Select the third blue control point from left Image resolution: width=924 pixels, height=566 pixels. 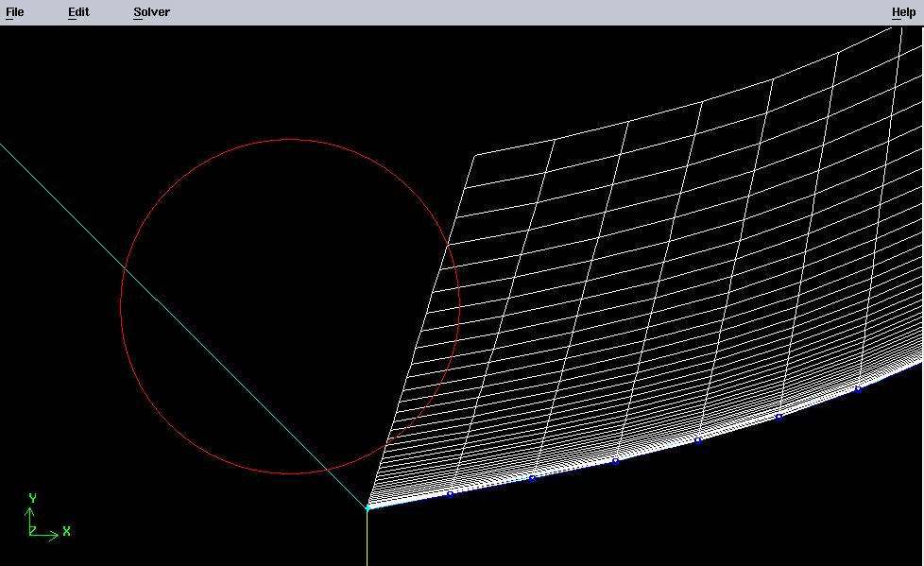pyautogui.click(x=615, y=461)
